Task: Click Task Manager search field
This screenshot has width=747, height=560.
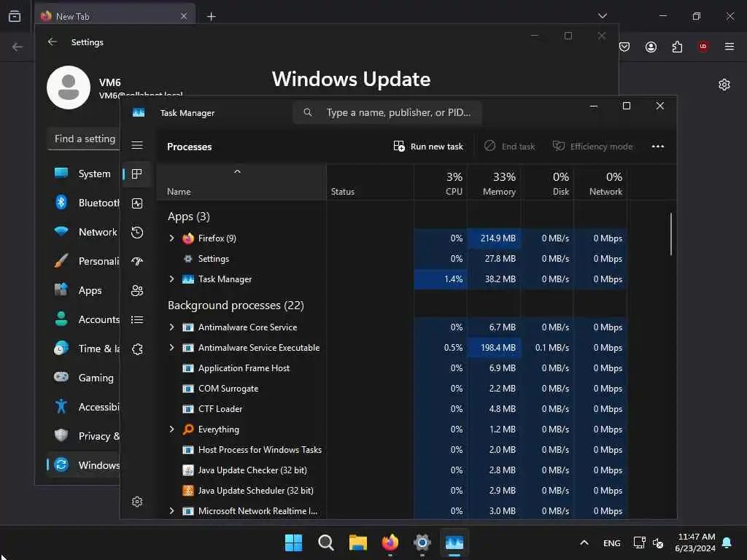Action: coord(387,112)
